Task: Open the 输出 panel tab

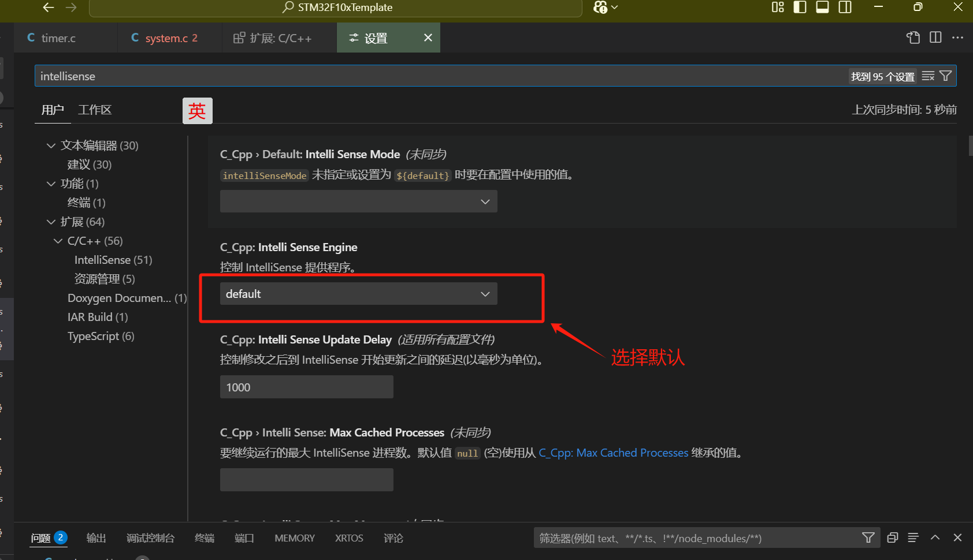Action: point(96,538)
